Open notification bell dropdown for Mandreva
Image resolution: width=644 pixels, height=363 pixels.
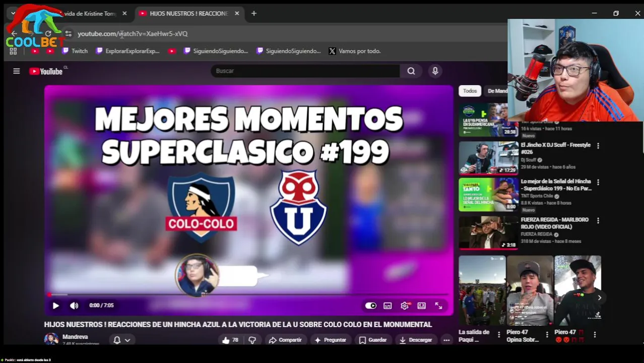click(x=122, y=340)
